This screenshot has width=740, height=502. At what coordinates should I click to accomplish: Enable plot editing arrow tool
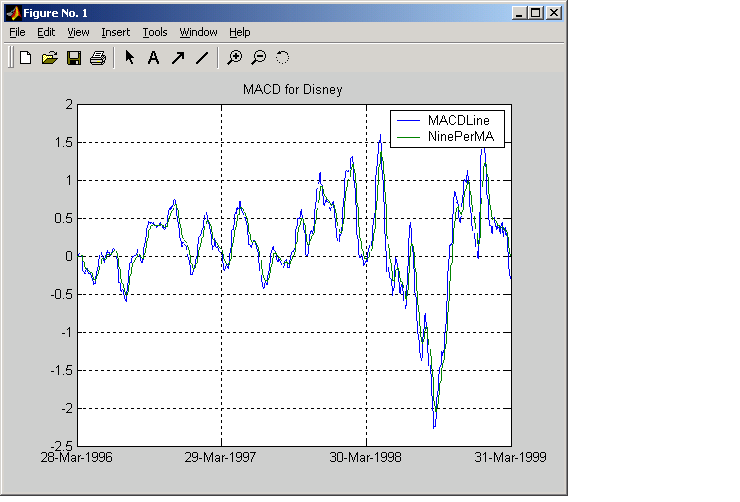point(130,58)
